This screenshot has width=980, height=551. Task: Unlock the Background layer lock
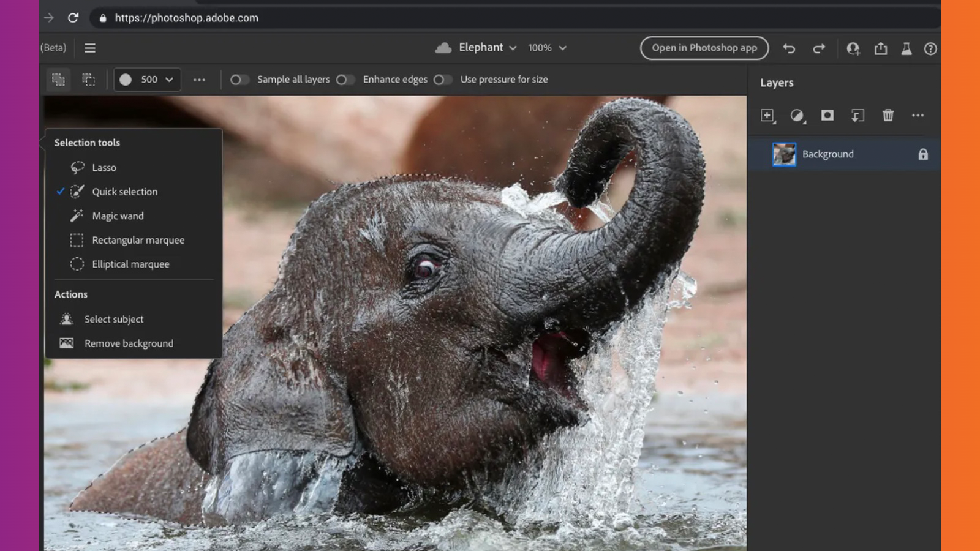click(922, 154)
